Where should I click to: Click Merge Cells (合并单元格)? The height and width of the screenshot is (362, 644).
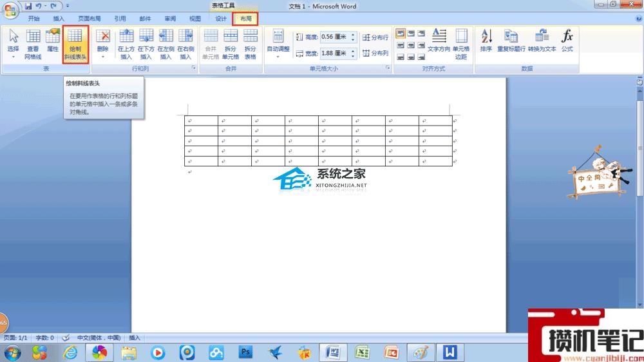211,44
